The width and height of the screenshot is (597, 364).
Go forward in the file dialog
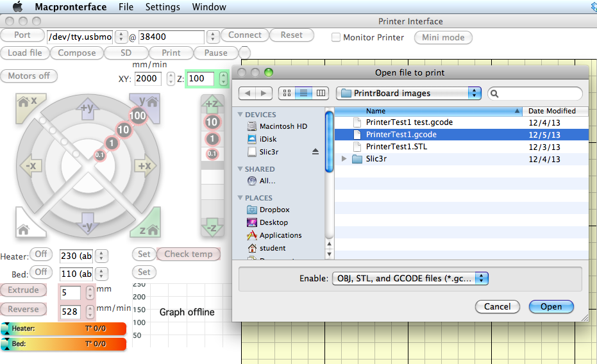(264, 93)
